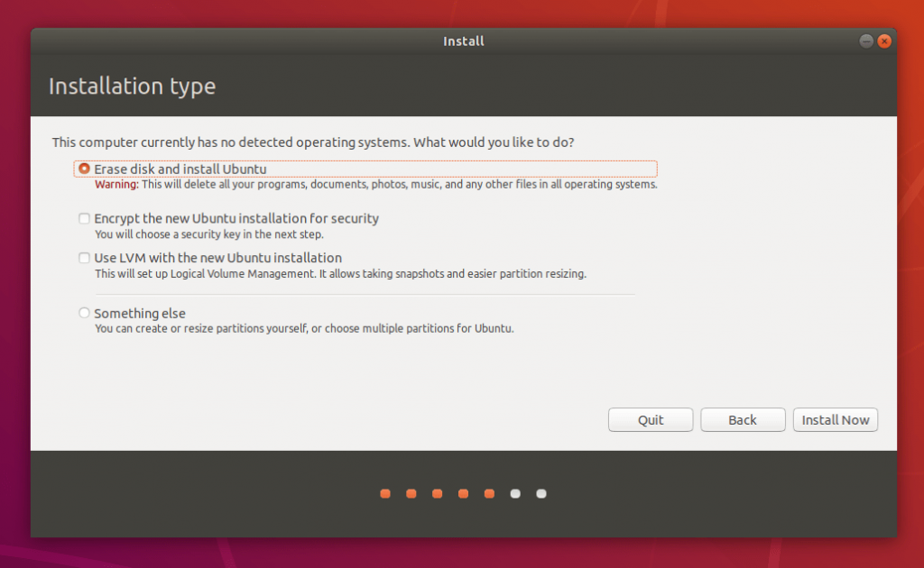
Task: Minimize the Install window
Action: pyautogui.click(x=864, y=41)
